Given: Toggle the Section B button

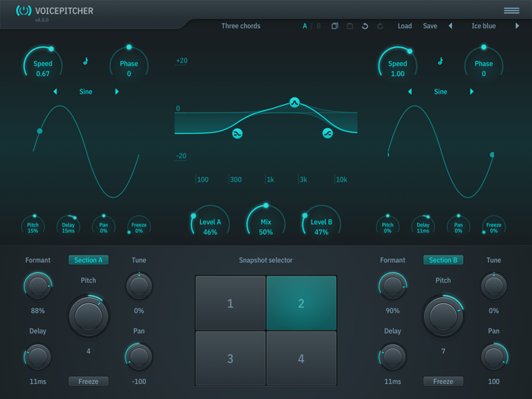Looking at the screenshot, I should pos(443,260).
